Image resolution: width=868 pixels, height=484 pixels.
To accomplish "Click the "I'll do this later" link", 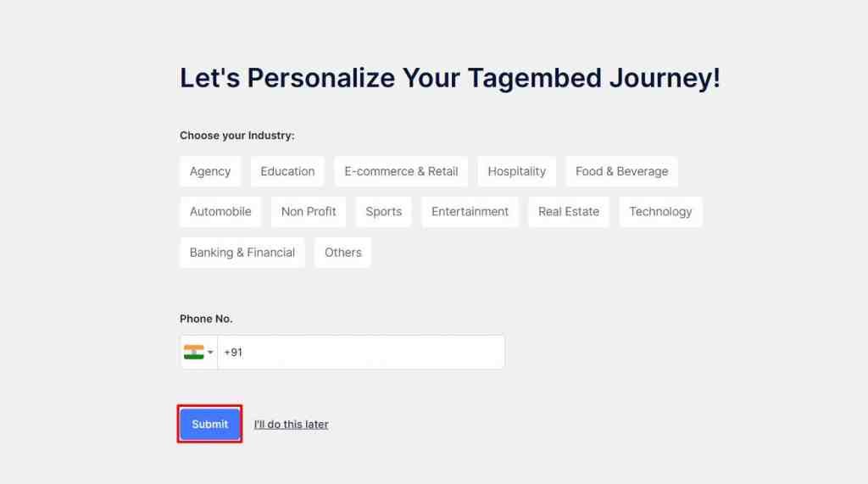I will pos(291,425).
